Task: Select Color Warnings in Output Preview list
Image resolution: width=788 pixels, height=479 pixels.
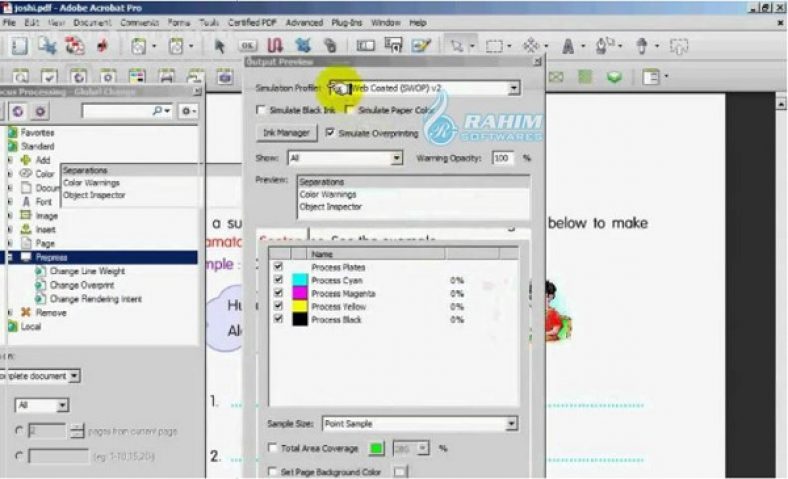Action: tap(328, 195)
